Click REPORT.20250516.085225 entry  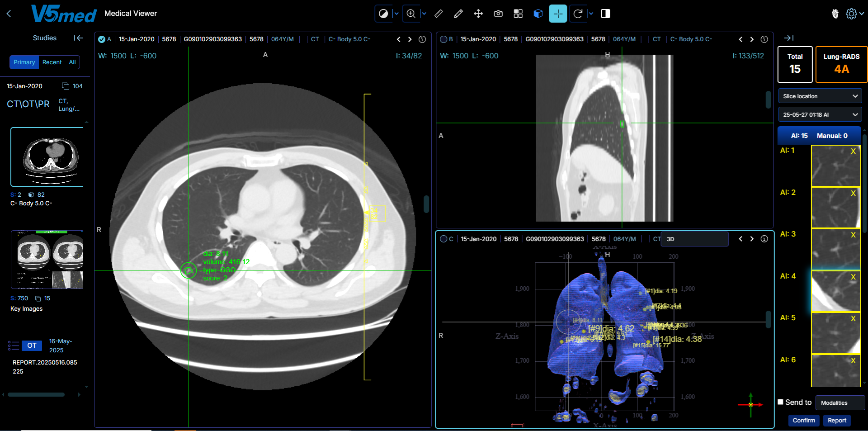click(45, 367)
